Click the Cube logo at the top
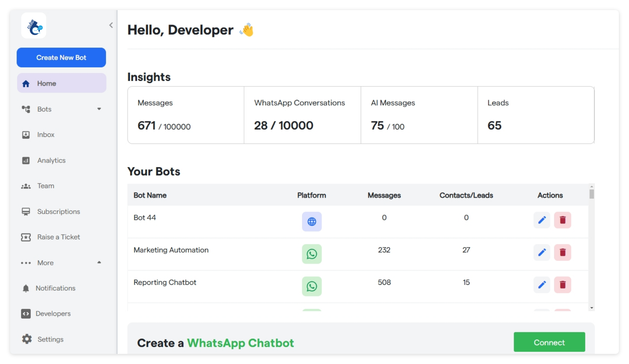629x364 pixels. coord(33,26)
